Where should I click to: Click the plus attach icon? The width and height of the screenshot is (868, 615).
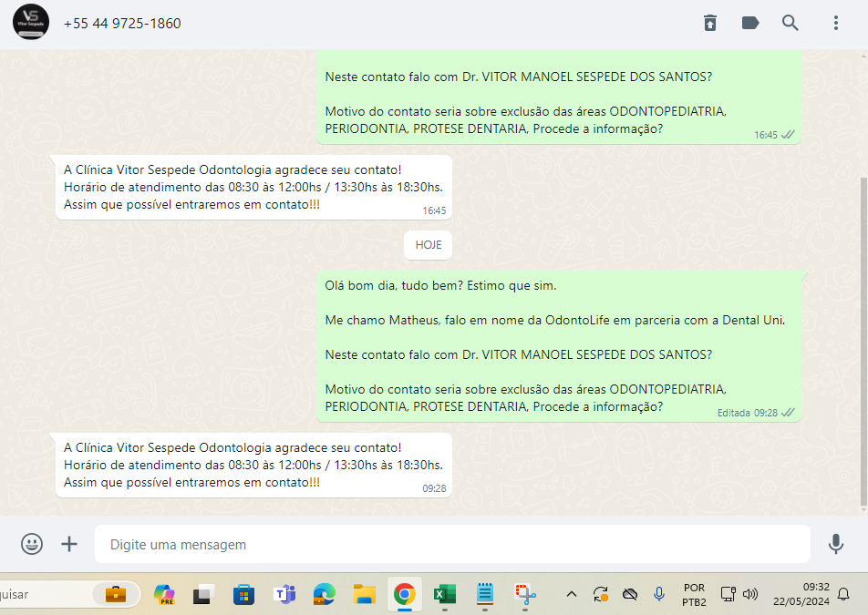pos(69,544)
